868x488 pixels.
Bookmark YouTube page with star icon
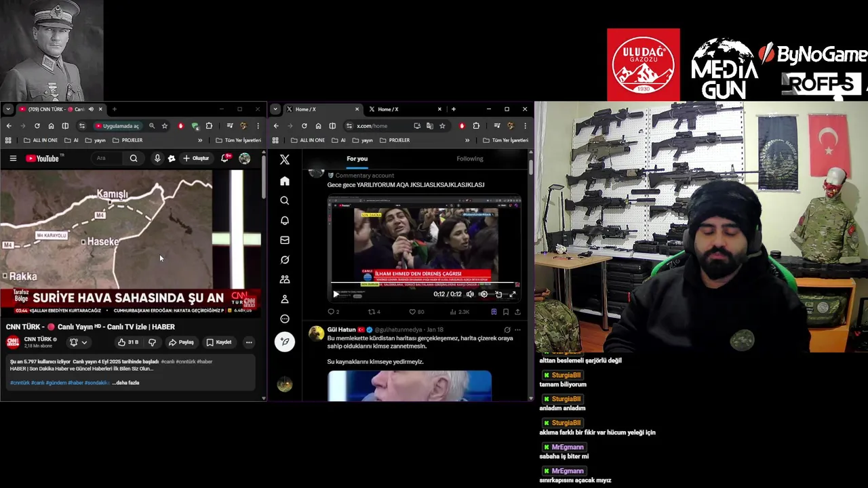(164, 126)
